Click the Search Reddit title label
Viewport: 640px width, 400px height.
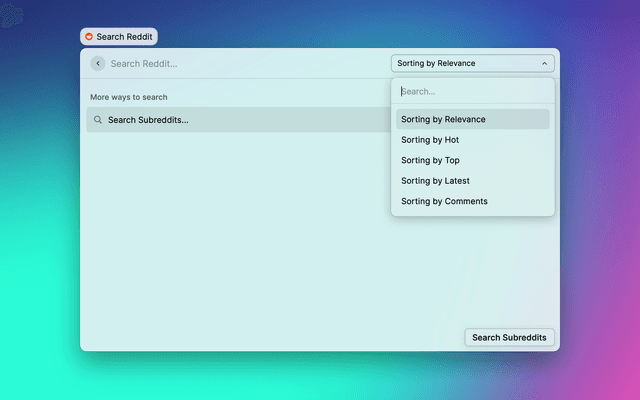[x=125, y=36]
